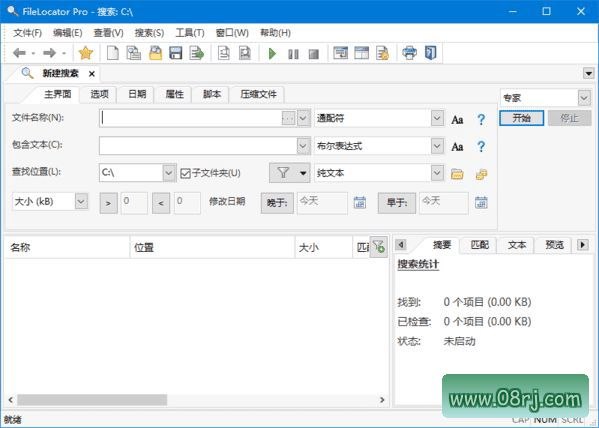Screen dimensions: 599x428
Task: Open the 工具(T) menu
Action: pos(190,33)
